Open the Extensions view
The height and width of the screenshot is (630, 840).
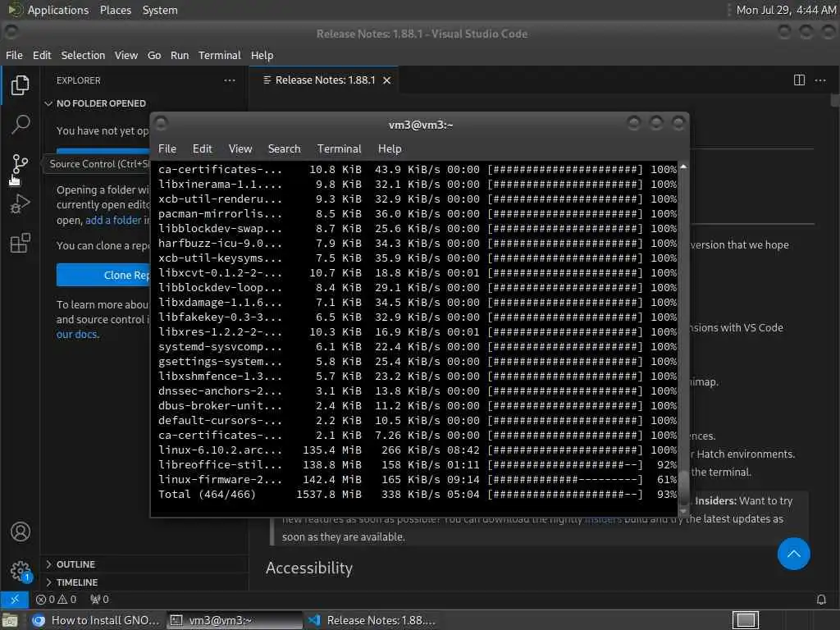tap(20, 243)
